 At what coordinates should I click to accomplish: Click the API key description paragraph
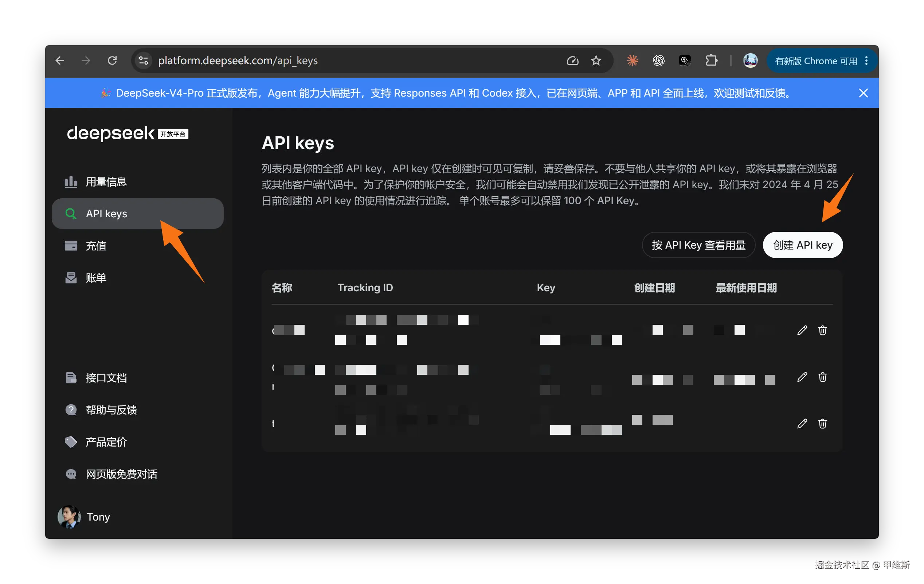tap(549, 185)
